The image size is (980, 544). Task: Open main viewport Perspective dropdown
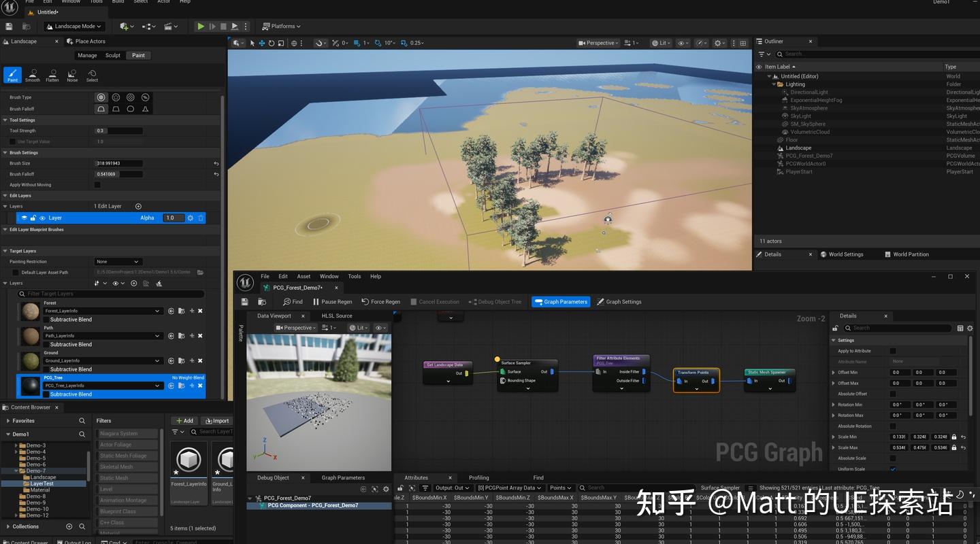click(x=598, y=43)
